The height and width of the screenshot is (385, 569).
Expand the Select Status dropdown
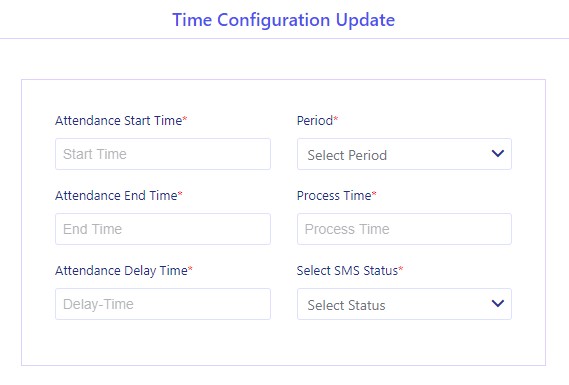tap(404, 304)
